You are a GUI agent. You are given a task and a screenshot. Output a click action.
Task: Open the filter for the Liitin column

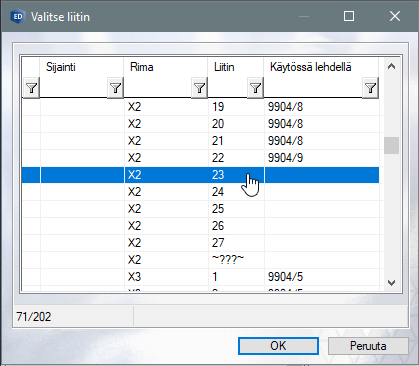[255, 88]
